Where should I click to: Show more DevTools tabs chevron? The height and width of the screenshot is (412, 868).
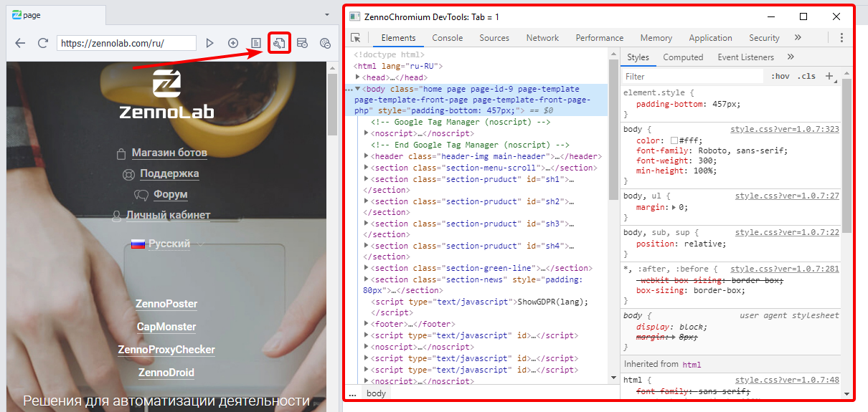click(798, 38)
